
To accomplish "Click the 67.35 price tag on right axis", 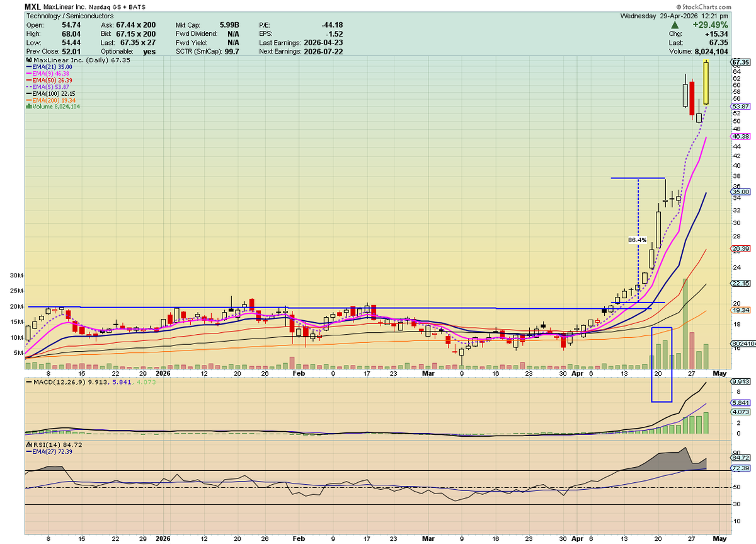I will pos(741,62).
